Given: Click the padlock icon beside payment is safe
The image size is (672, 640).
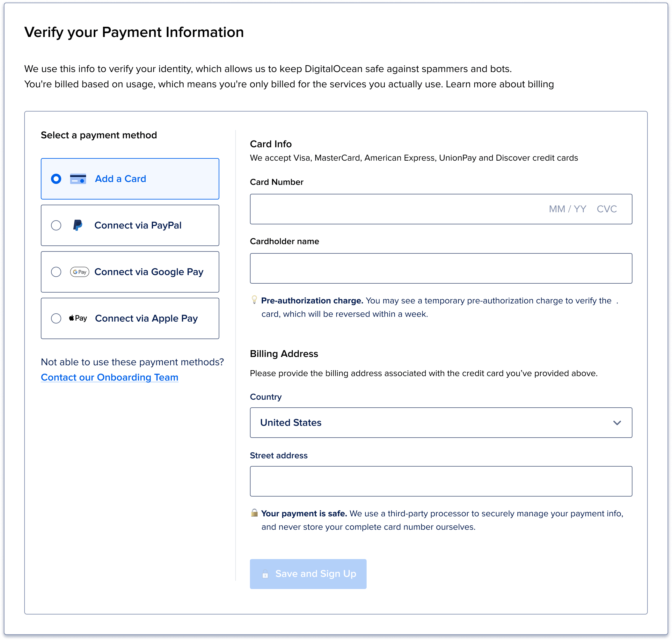Looking at the screenshot, I should pos(254,513).
